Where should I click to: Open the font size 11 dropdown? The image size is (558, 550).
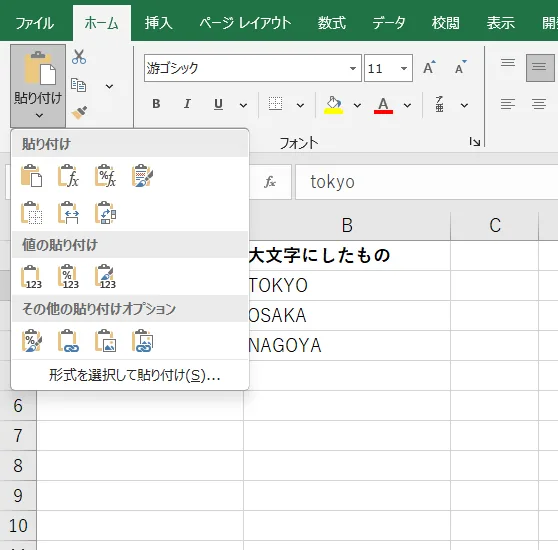tap(404, 68)
